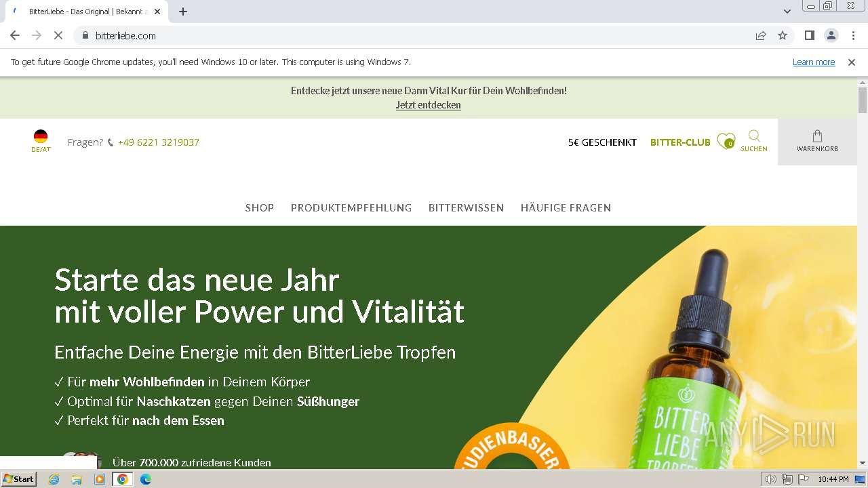Dismiss the Chrome update notification bar
The width and height of the screenshot is (868, 488).
click(852, 62)
